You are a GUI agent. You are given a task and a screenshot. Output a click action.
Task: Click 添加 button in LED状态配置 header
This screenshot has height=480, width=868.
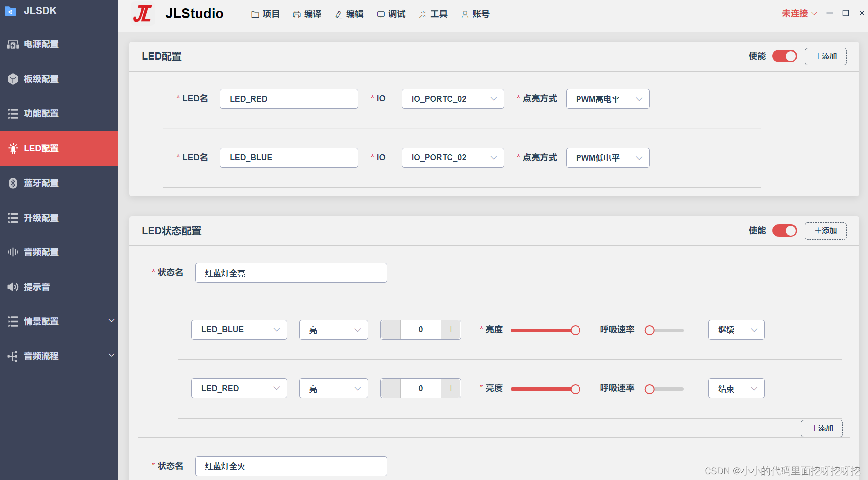pyautogui.click(x=826, y=231)
